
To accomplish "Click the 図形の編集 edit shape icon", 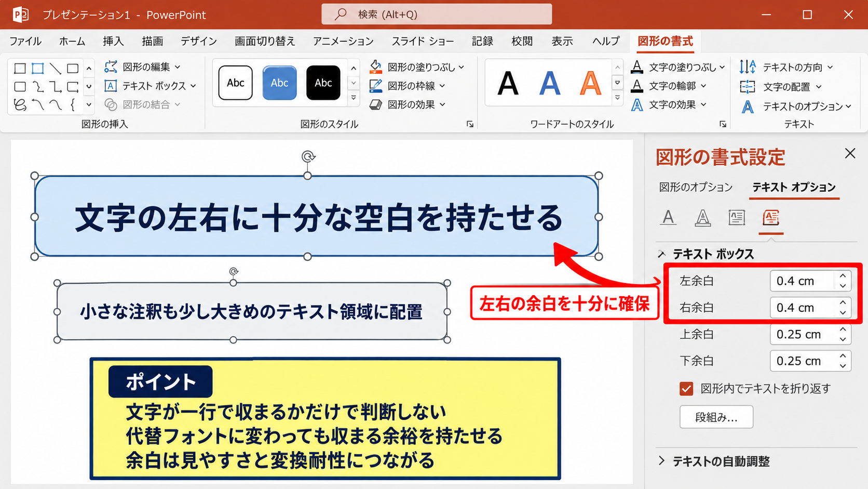I will tap(111, 67).
